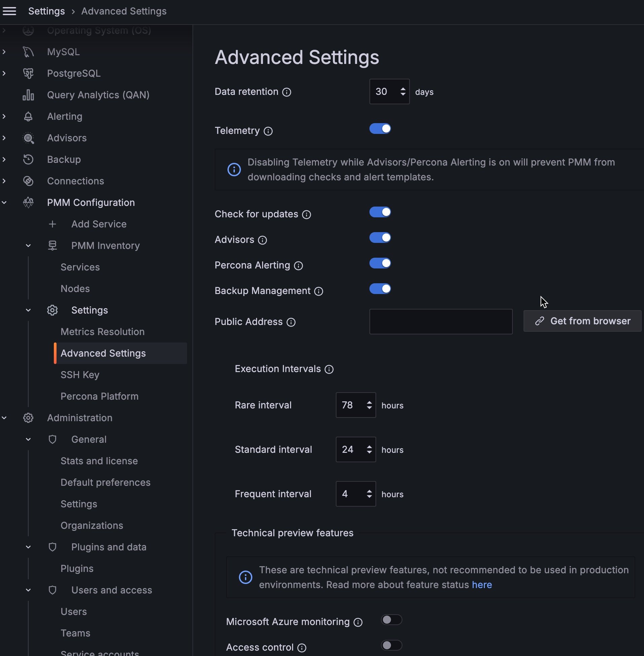
Task: Open Query Analytics bar chart icon
Action: (28, 95)
